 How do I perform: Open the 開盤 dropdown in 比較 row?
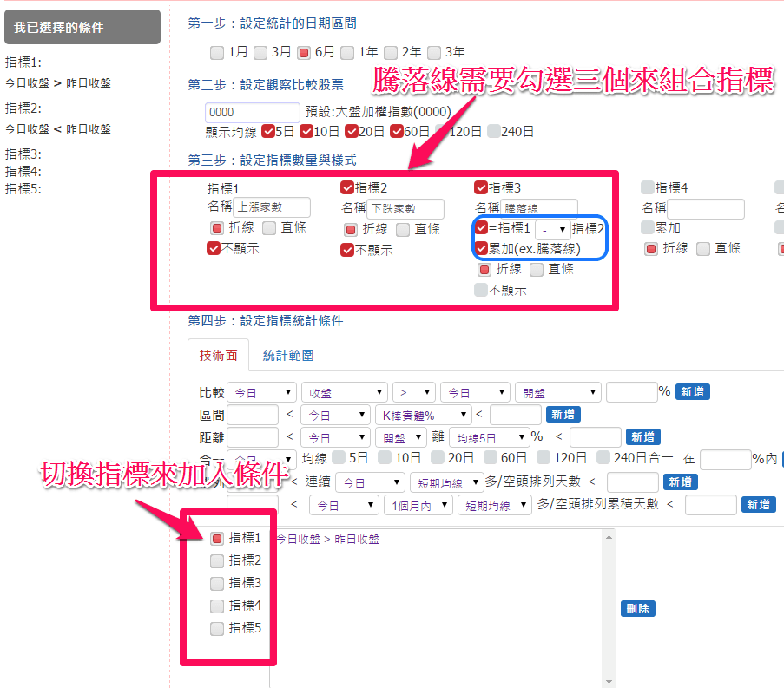click(557, 392)
